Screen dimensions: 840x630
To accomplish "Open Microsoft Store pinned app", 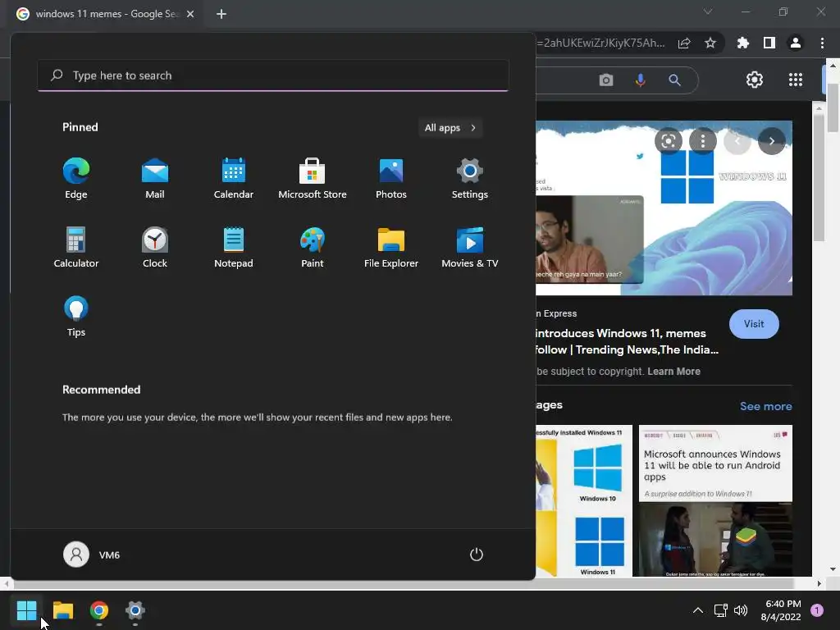I will [313, 178].
